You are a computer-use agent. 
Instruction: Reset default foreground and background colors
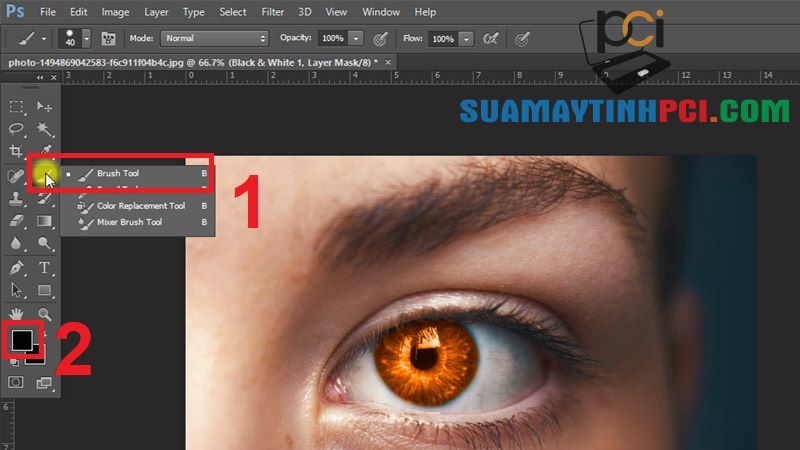coord(14,362)
